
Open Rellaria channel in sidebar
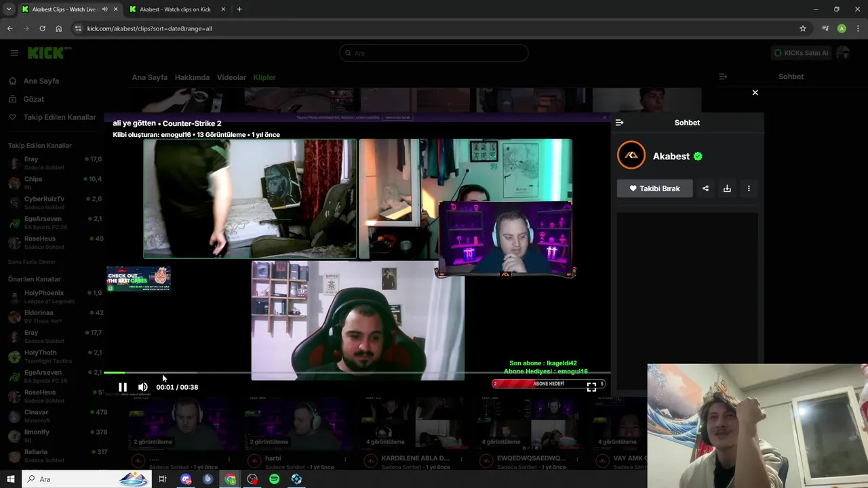click(54, 455)
